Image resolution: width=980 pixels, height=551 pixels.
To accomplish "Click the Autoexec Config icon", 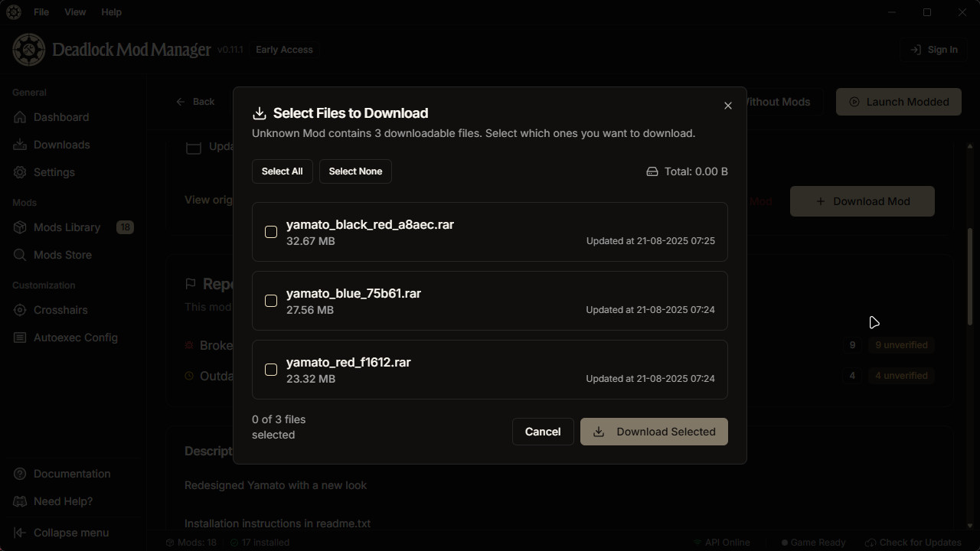I will 20,337.
